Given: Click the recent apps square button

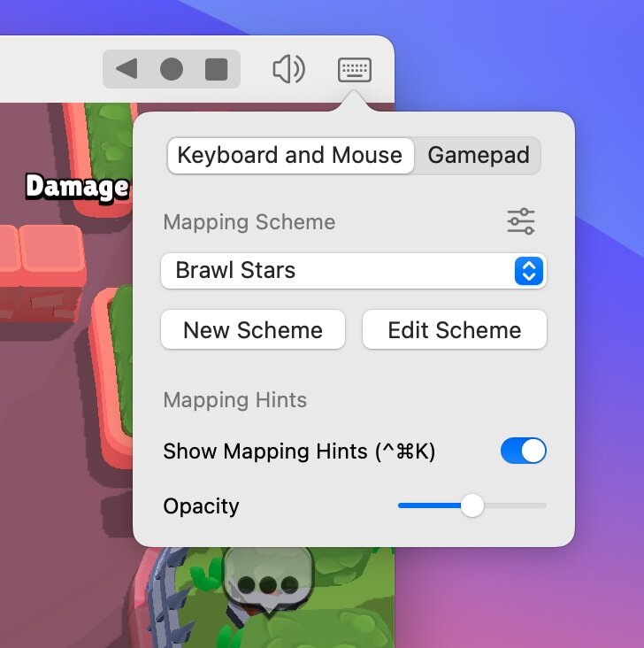Looking at the screenshot, I should tap(217, 69).
